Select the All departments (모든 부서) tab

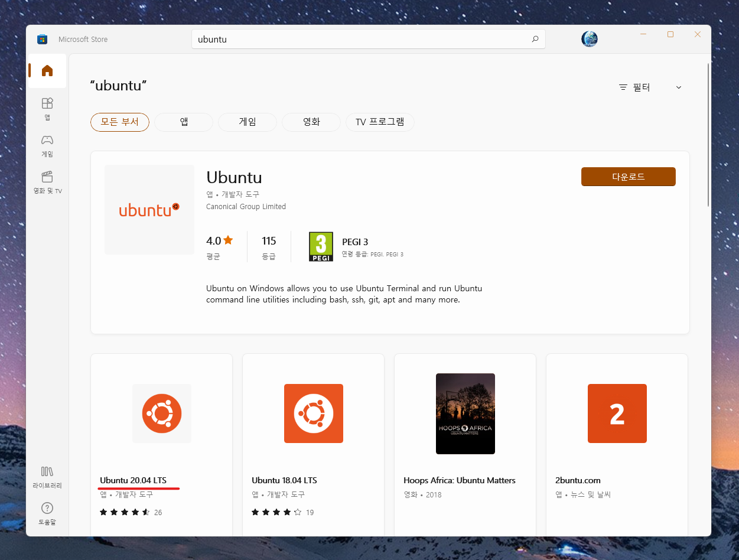coord(120,122)
